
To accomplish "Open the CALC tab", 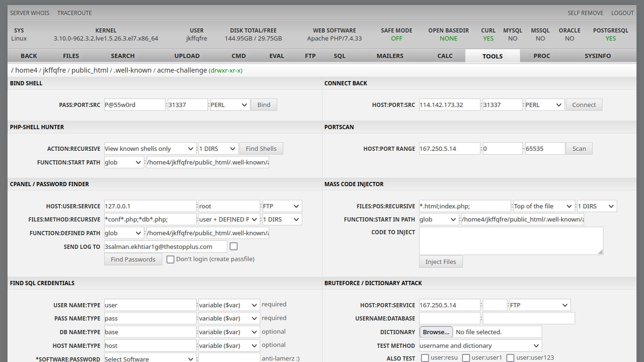I will tap(445, 56).
